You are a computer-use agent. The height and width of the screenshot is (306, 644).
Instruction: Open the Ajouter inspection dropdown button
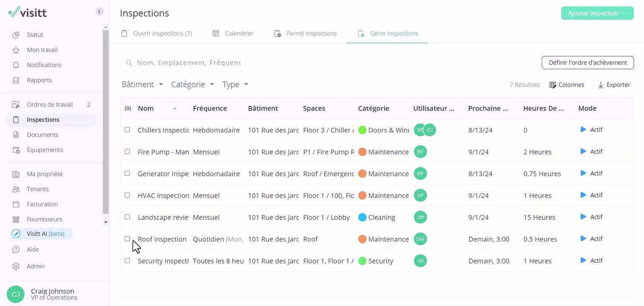coord(597,13)
